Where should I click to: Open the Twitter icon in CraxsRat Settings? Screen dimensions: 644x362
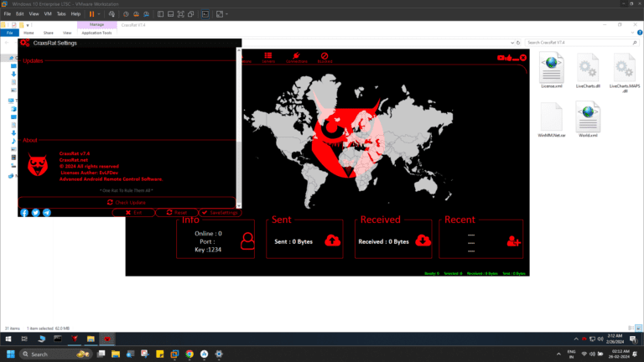point(36,213)
